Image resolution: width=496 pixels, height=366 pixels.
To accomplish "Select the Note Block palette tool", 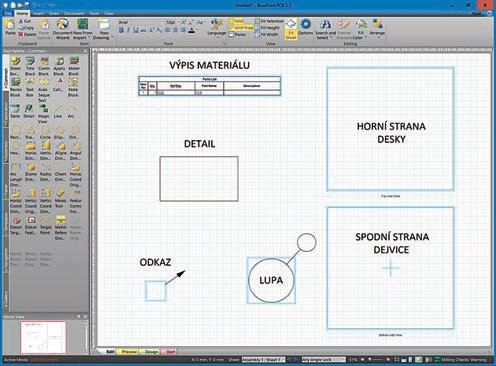I will click(x=73, y=87).
